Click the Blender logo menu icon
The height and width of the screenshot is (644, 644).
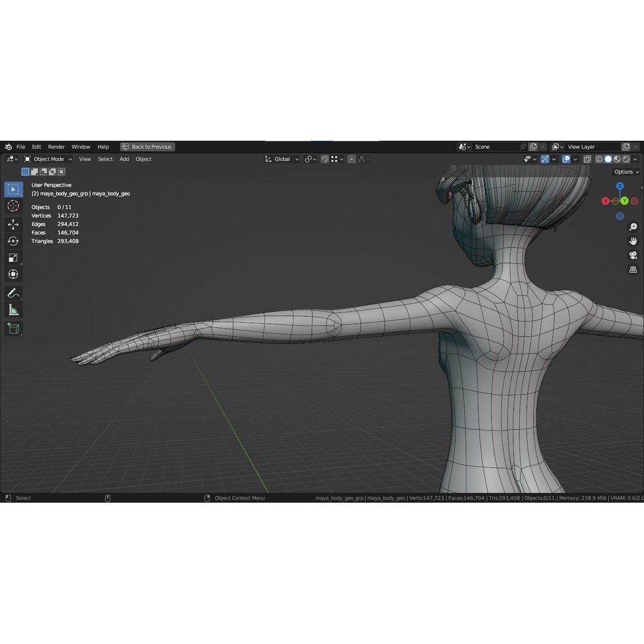pyautogui.click(x=8, y=147)
